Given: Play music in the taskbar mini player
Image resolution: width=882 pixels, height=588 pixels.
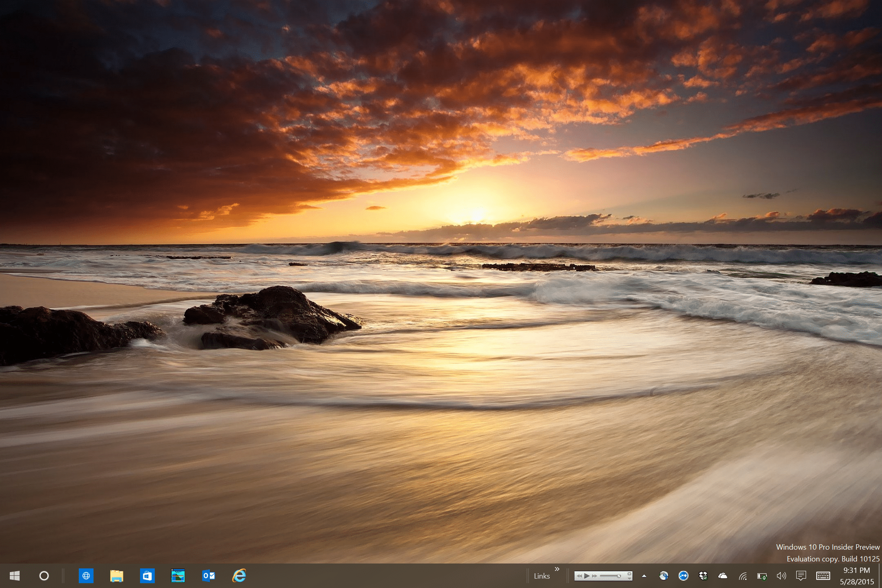Looking at the screenshot, I should point(587,576).
